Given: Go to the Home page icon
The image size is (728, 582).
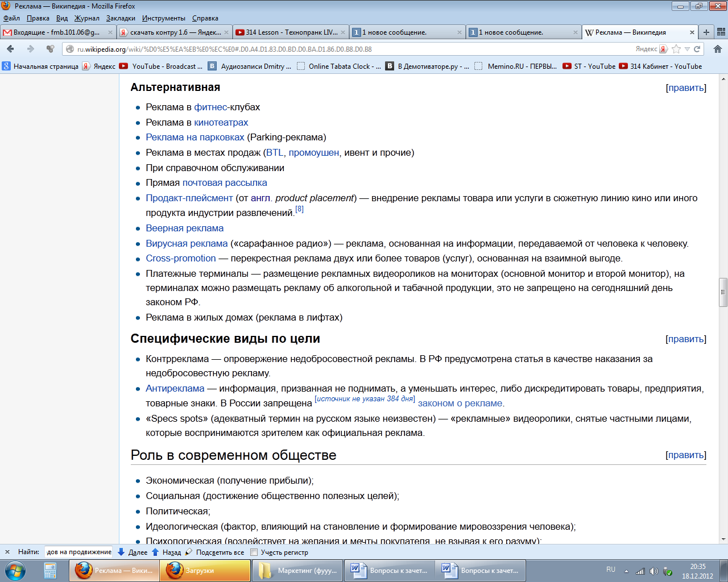Looking at the screenshot, I should click(717, 49).
